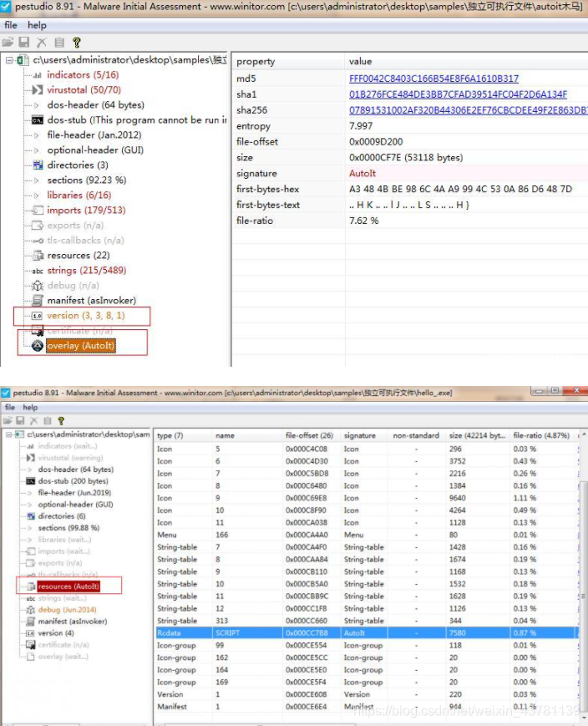Click the property column header
Screen dimensions: 588x726
288,61
